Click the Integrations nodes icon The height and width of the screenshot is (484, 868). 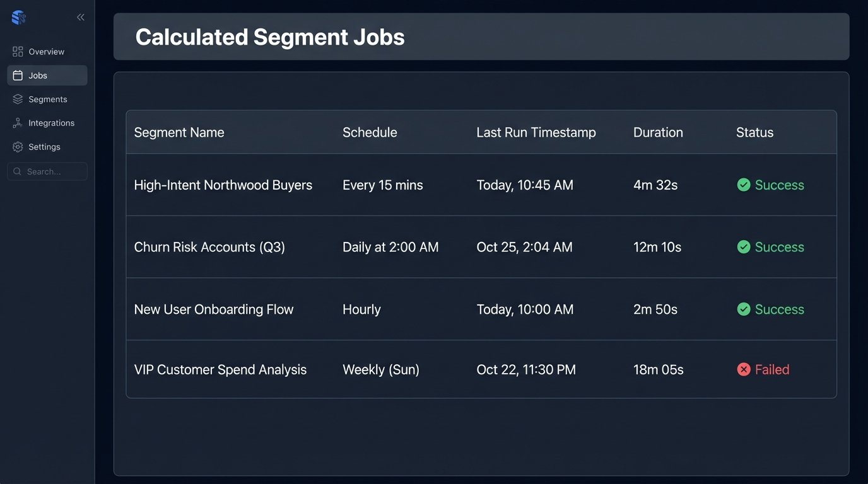point(18,124)
